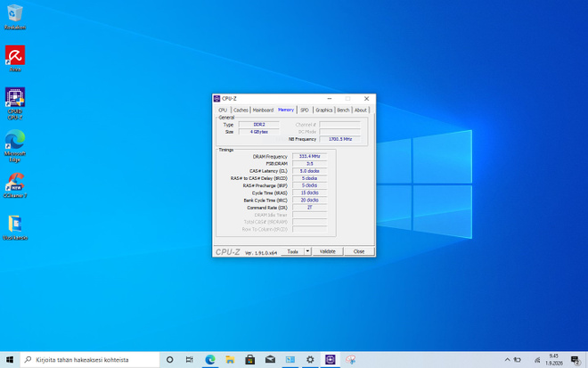Click the taskbar search box
The width and height of the screenshot is (588, 368).
coord(90,360)
